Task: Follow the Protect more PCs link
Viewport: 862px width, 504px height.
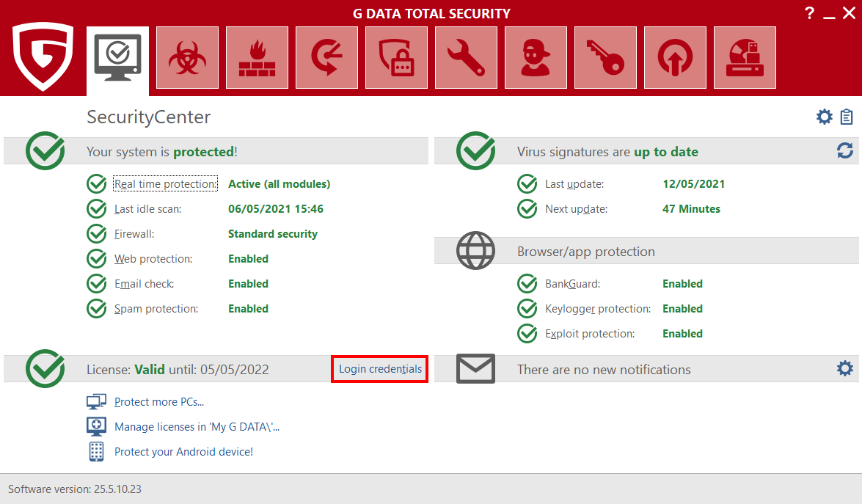Action: [x=159, y=402]
